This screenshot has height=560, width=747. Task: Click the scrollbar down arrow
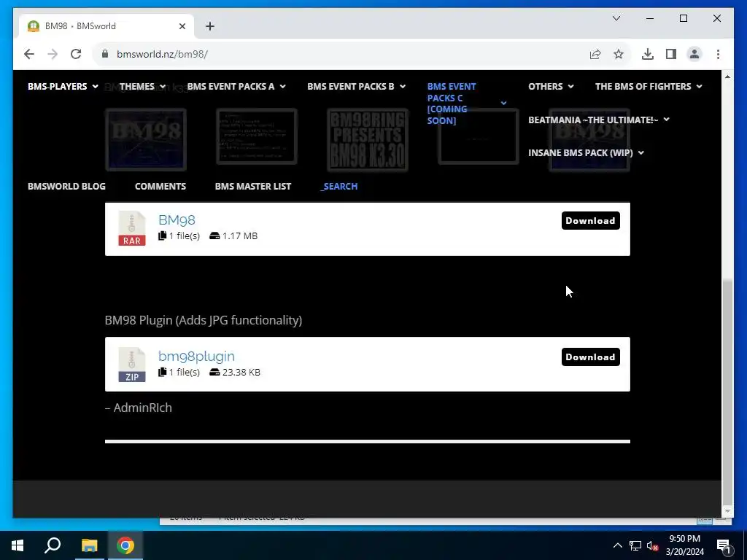click(727, 511)
